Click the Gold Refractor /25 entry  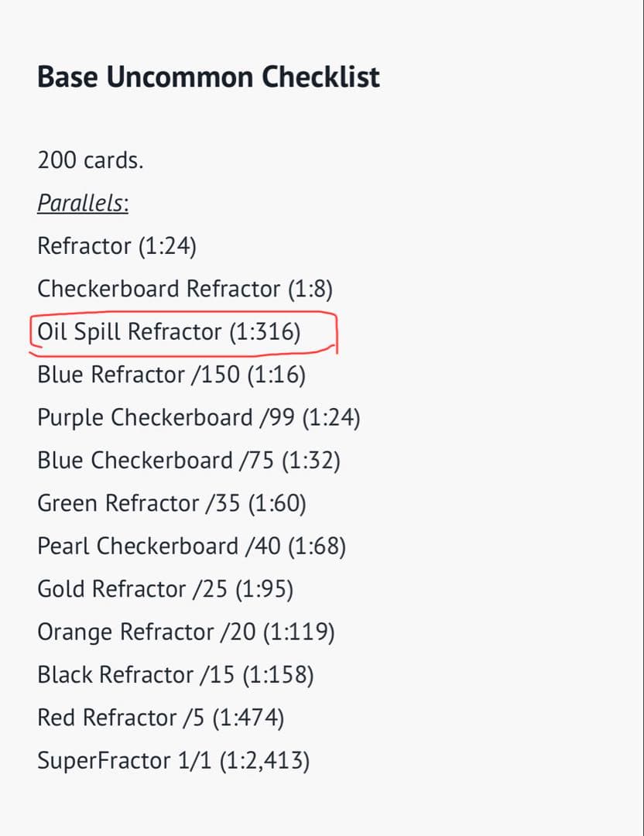click(166, 589)
